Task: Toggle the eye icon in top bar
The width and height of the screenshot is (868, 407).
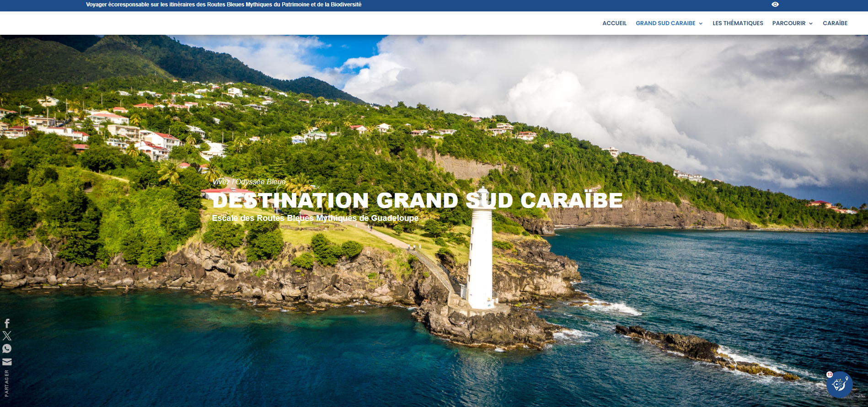Action: (775, 5)
